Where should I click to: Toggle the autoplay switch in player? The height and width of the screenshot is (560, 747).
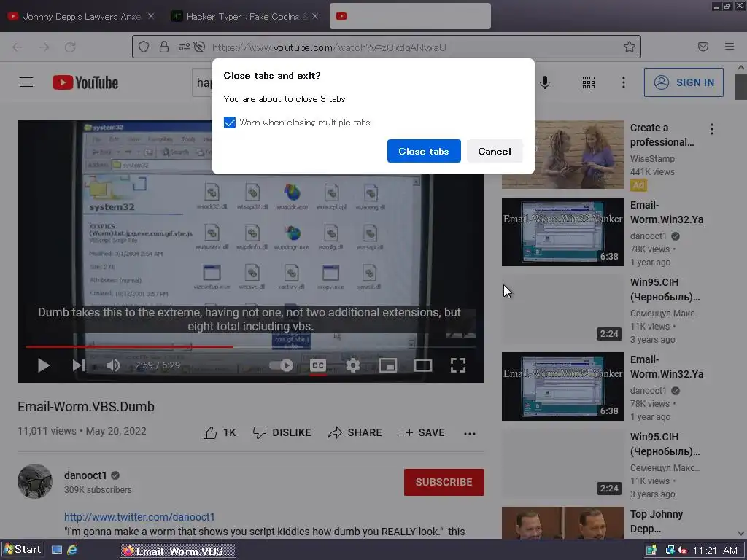click(281, 365)
